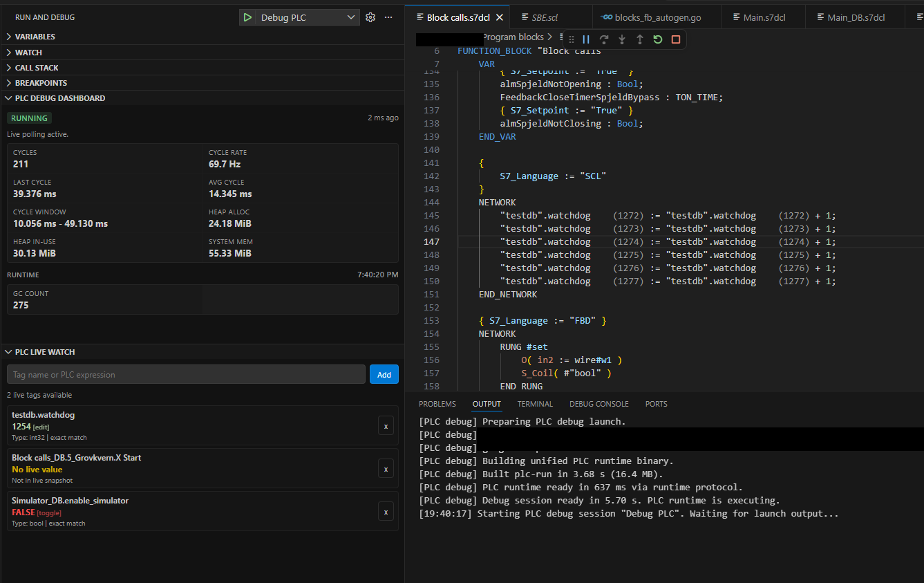Expand the Watch section
924x583 pixels.
click(x=28, y=52)
